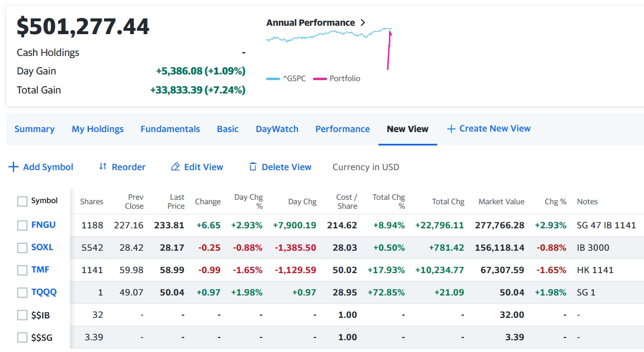This screenshot has width=644, height=352.
Task: Go to the Performance tab
Action: 343,129
